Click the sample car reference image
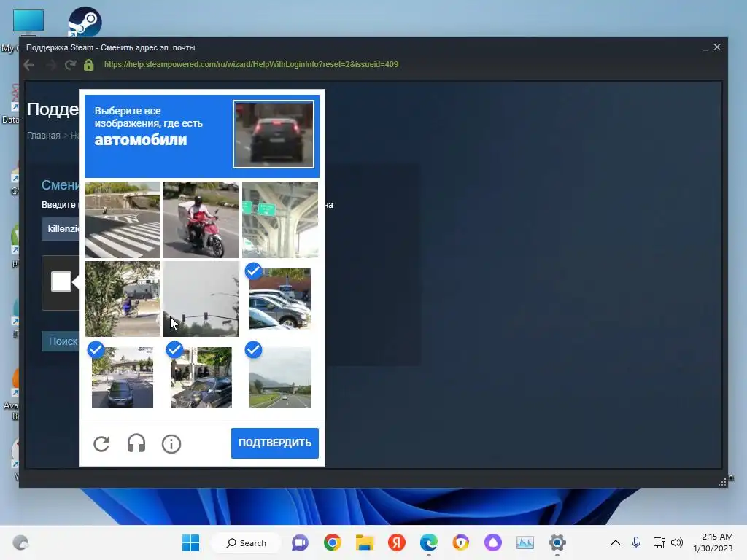 274,134
